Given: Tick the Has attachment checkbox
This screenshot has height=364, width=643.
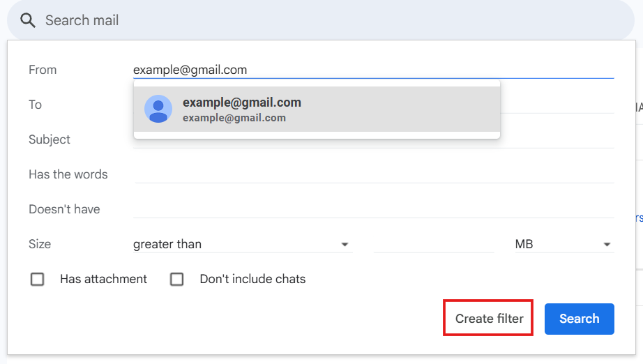Looking at the screenshot, I should click(x=38, y=279).
